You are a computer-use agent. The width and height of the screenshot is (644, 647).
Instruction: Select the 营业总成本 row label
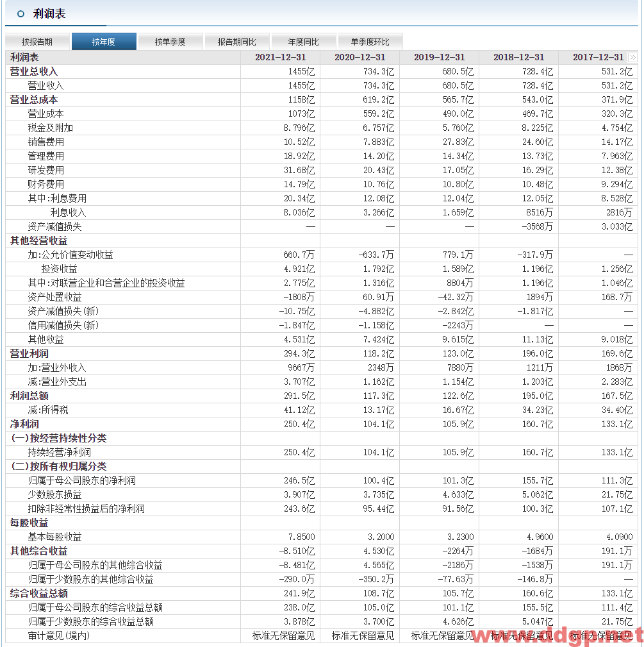pos(34,100)
